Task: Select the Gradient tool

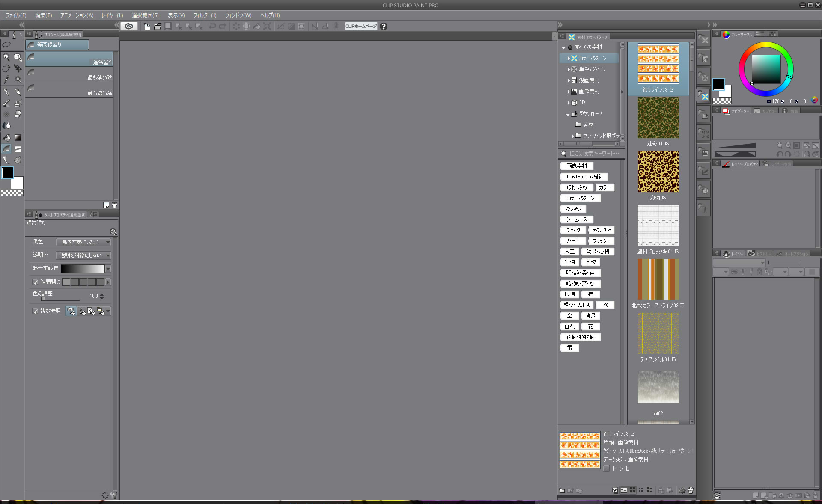Action: [x=18, y=138]
